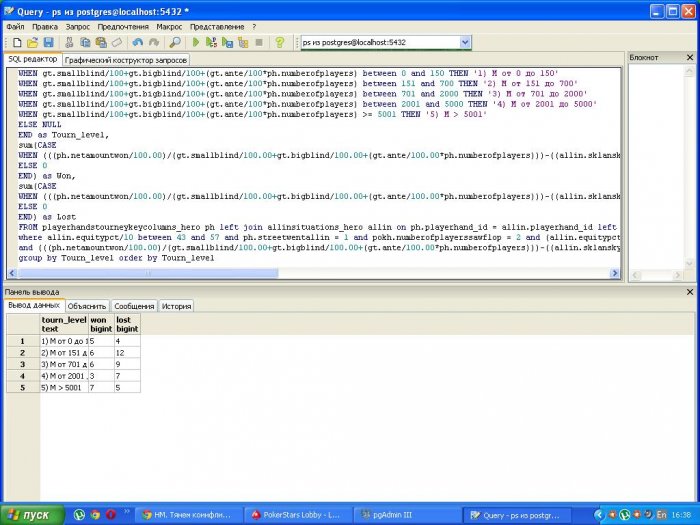Click the yellow Help question mark icon
The image size is (700, 525).
[x=279, y=43]
